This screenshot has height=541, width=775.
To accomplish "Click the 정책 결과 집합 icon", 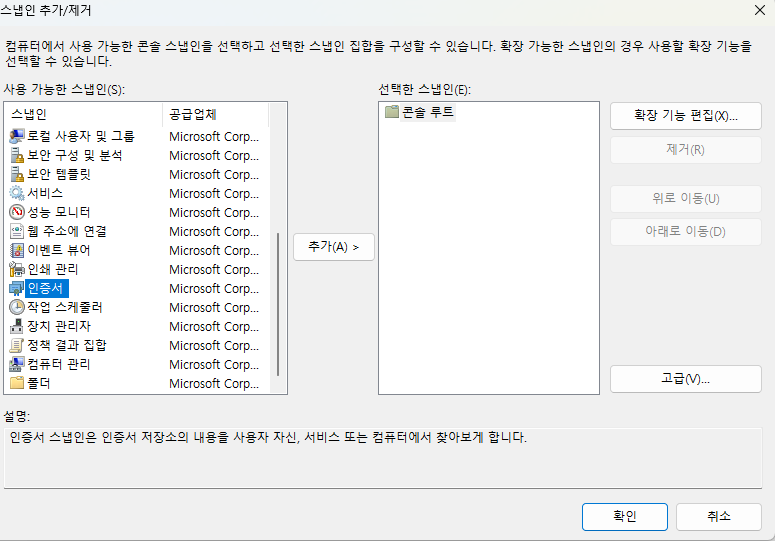I will point(17,345).
